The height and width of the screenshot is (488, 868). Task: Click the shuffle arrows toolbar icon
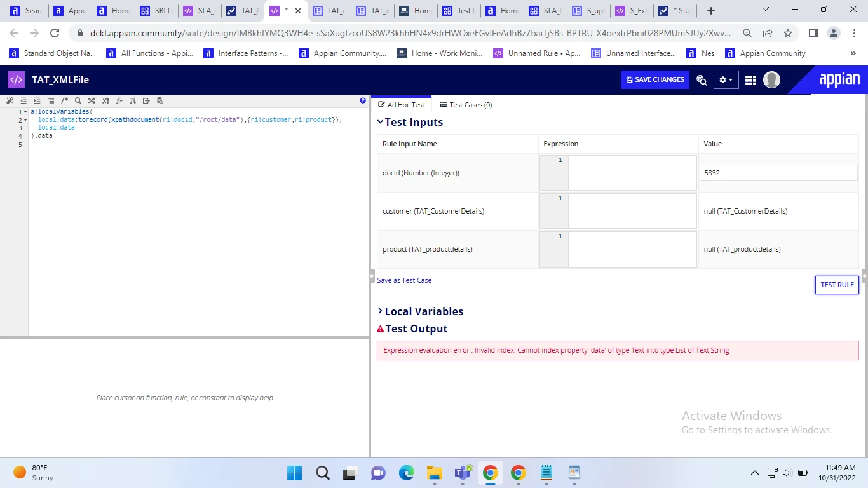[x=92, y=100]
